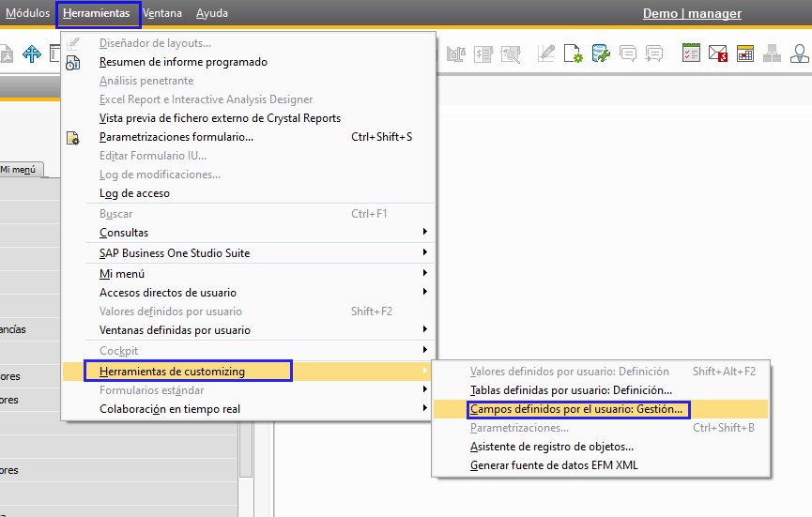Expand Colaboración en tiempo real submenu arrow
This screenshot has width=812, height=517.
coord(424,408)
